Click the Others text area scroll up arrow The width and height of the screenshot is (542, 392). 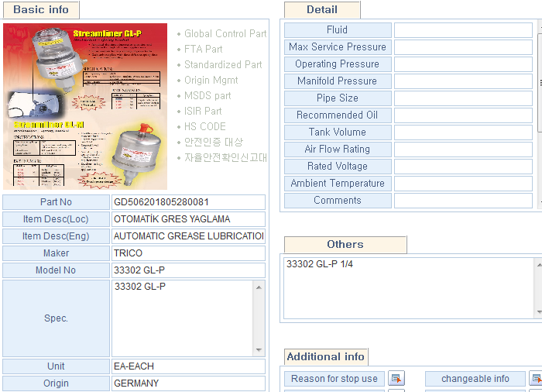[539, 265]
